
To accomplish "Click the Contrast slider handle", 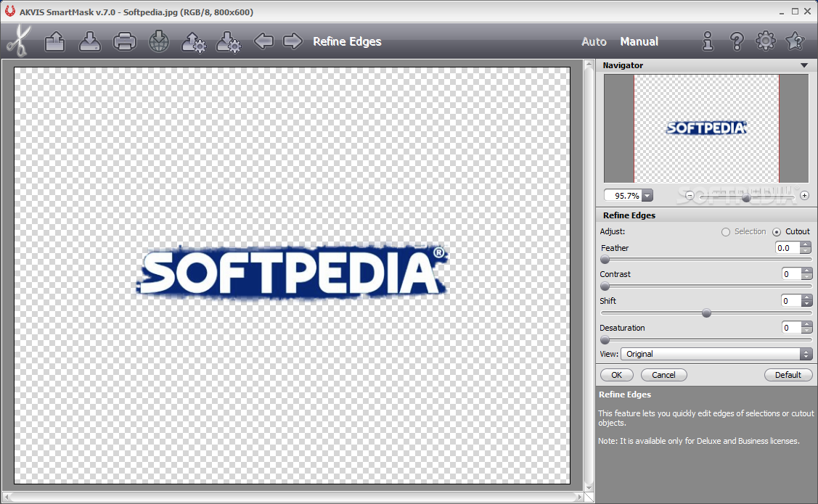I will tap(605, 286).
